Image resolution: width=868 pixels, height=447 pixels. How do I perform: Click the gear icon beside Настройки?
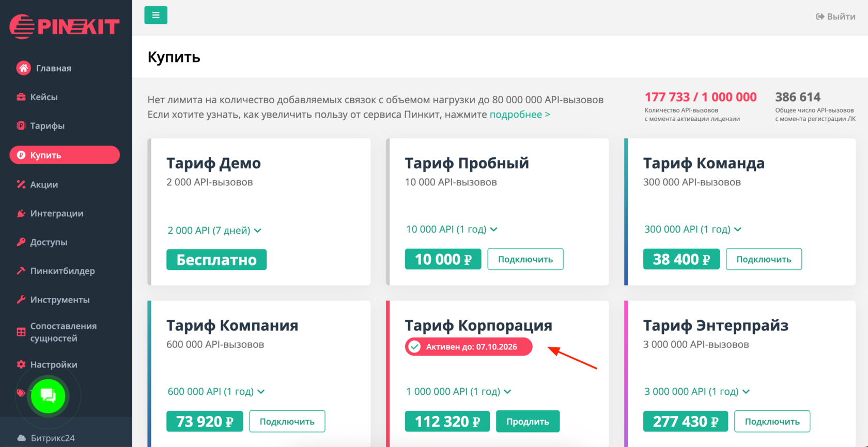click(21, 364)
